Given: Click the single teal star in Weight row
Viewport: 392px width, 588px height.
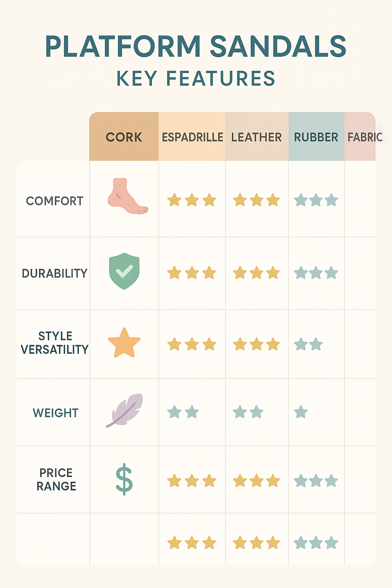Looking at the screenshot, I should [301, 412].
